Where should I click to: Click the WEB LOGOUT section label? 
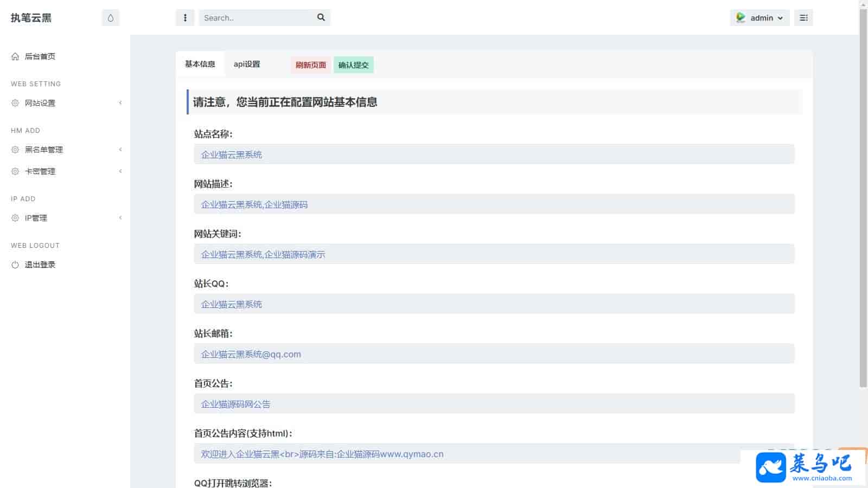(x=35, y=246)
